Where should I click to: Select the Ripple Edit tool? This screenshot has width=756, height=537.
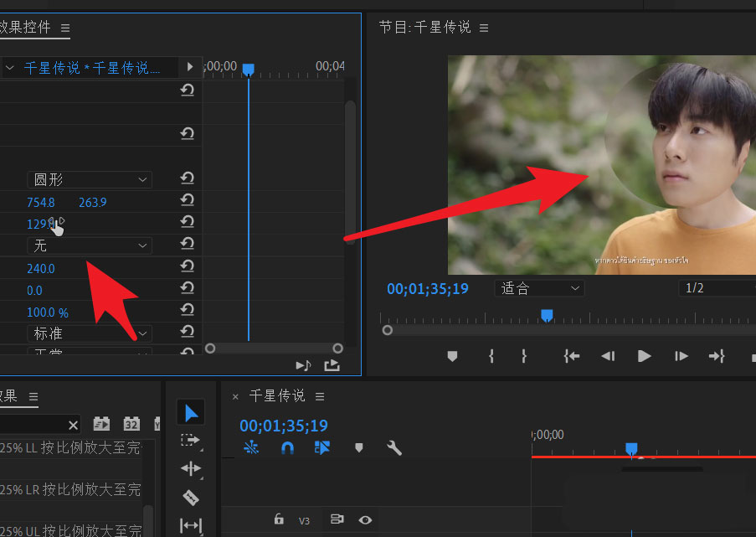(191, 469)
